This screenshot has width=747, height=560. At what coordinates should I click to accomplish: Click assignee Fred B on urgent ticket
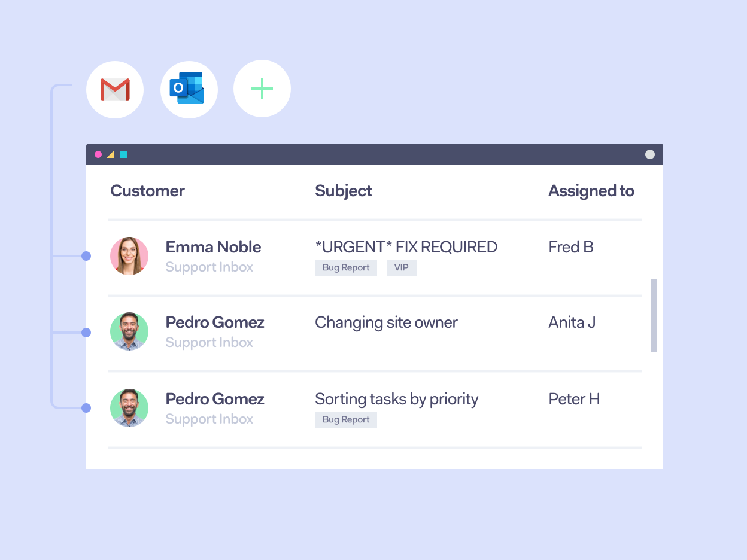point(570,247)
